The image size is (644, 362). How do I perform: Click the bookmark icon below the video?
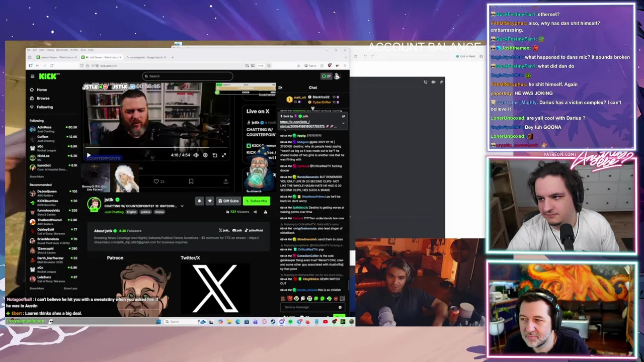(191, 182)
